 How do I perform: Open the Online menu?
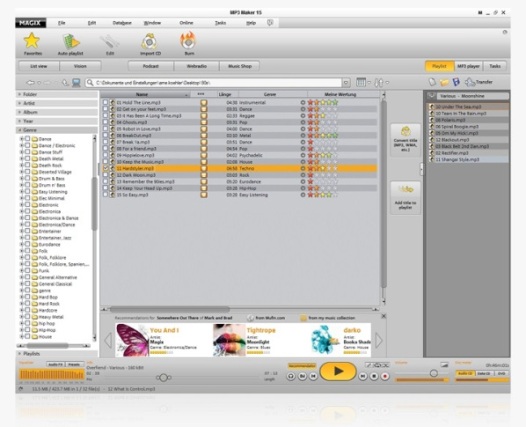point(186,23)
